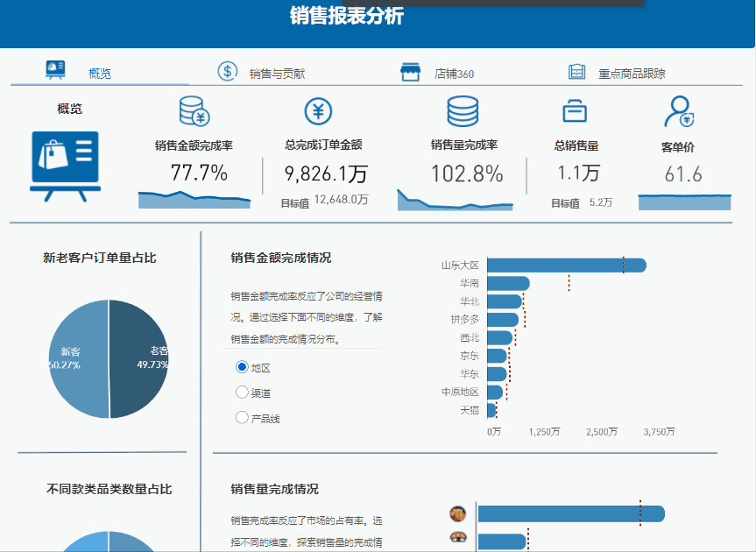Screen dimensions: 756x552
Task: Click the sparkline under 客单价
Action: coord(685,202)
